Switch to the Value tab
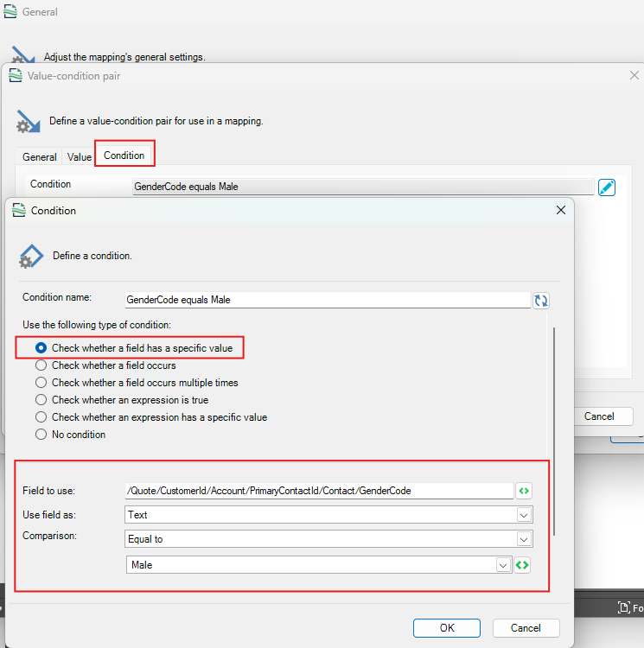The height and width of the screenshot is (648, 644). tap(79, 157)
